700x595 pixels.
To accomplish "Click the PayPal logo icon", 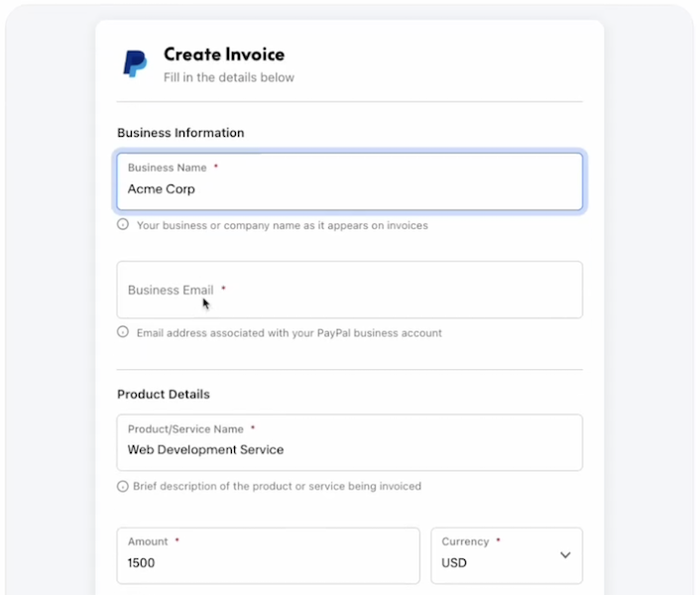I will (x=135, y=63).
